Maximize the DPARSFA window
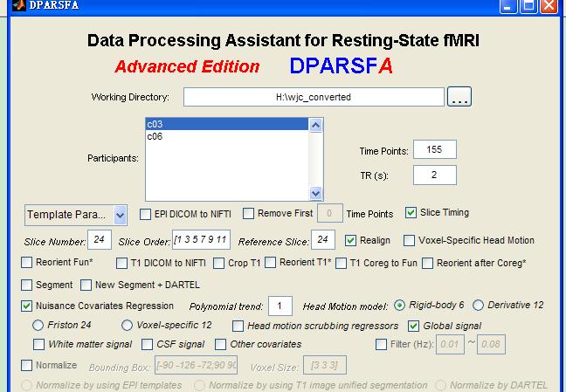This screenshot has height=392, width=566. click(528, 6)
